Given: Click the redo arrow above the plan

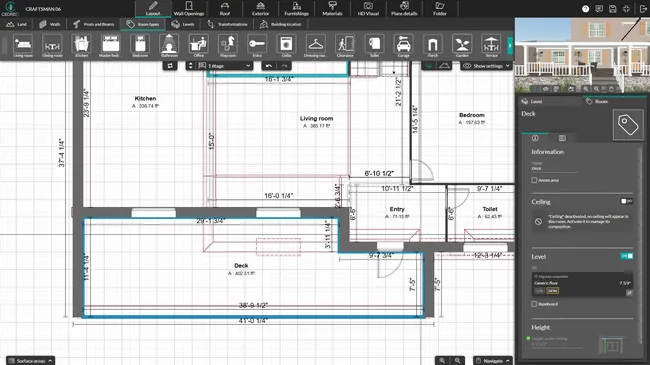Looking at the screenshot, I should (x=284, y=66).
